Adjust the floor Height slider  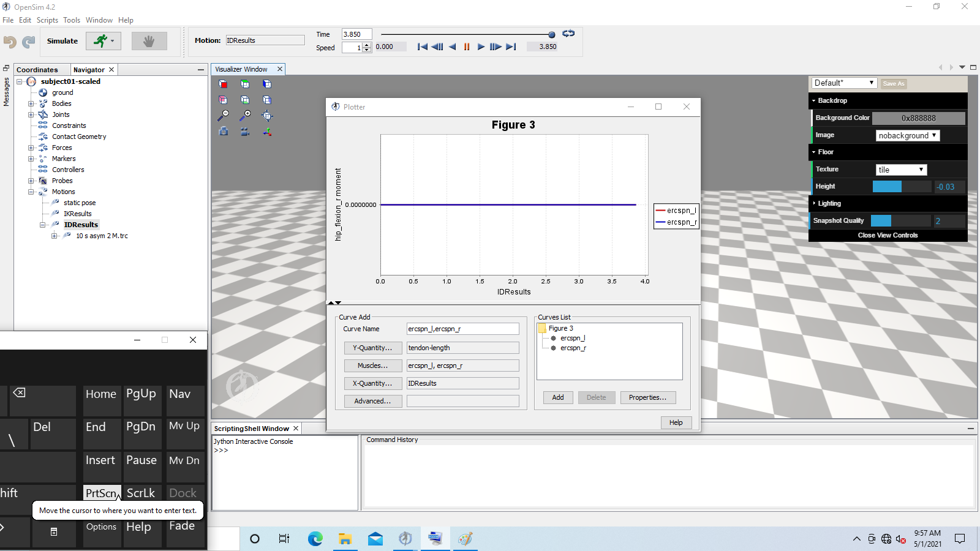click(902, 187)
